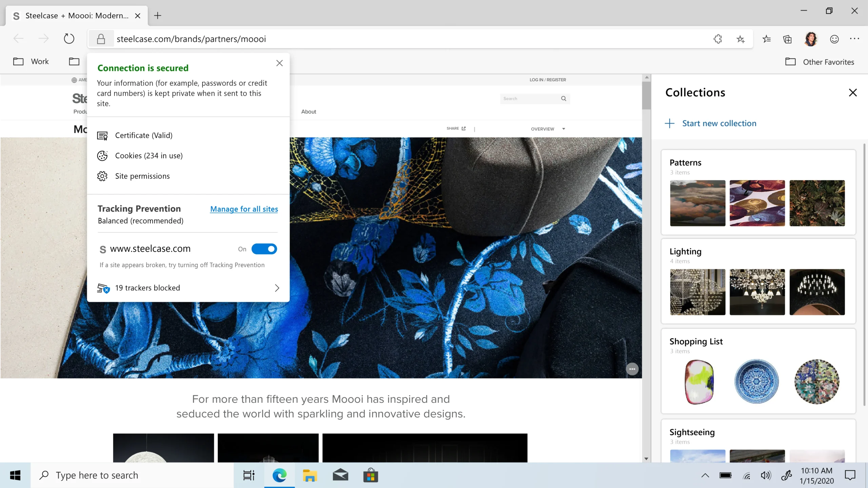This screenshot has height=488, width=868.
Task: Click Type here to search box
Action: click(x=132, y=475)
